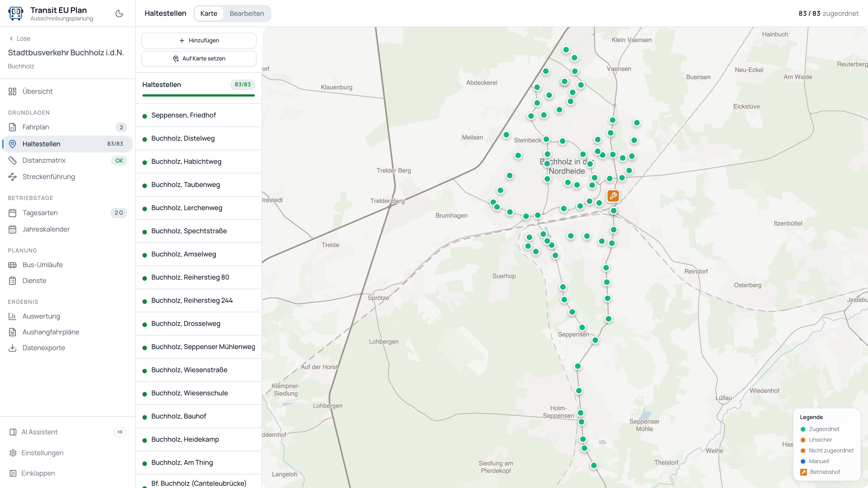Switch to the Bearbeiten tab
The height and width of the screenshot is (488, 868).
[x=247, y=14]
